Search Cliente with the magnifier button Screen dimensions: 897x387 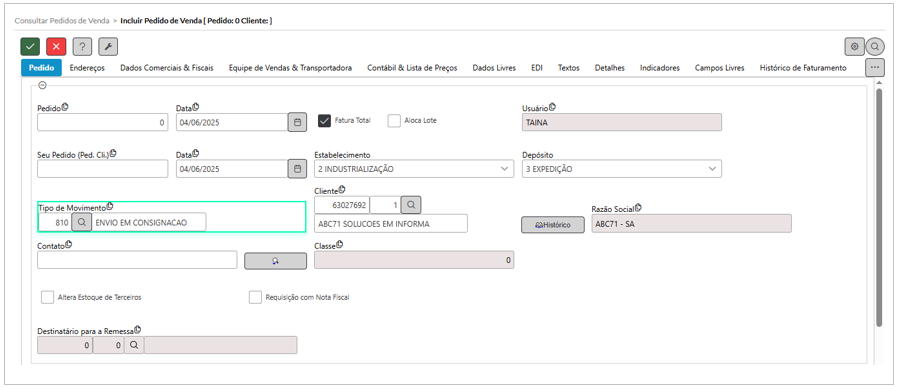[411, 204]
